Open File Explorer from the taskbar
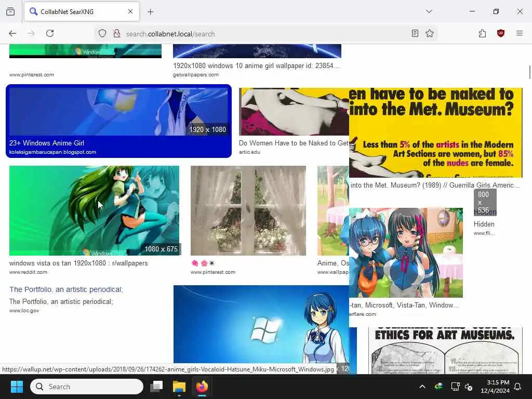 coord(179,387)
